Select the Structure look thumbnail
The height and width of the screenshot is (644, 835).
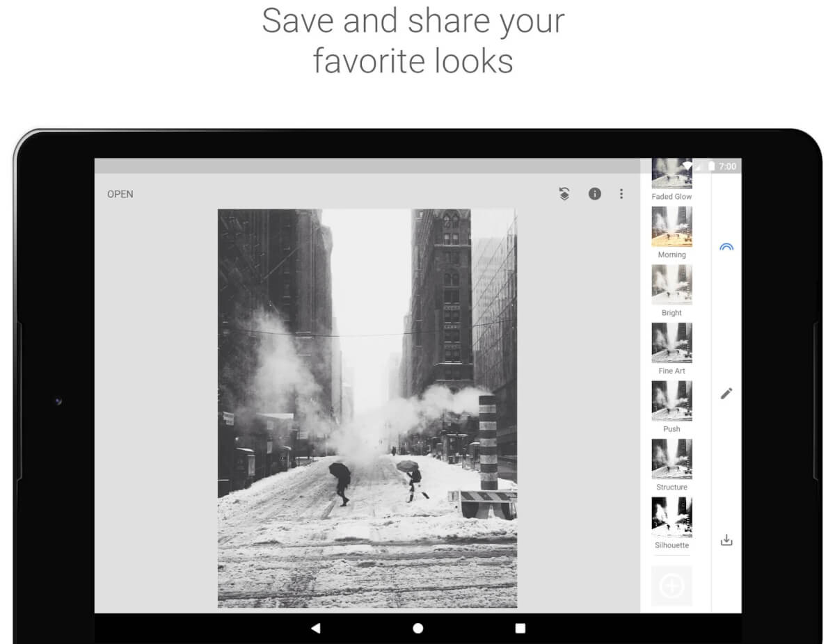tap(671, 458)
